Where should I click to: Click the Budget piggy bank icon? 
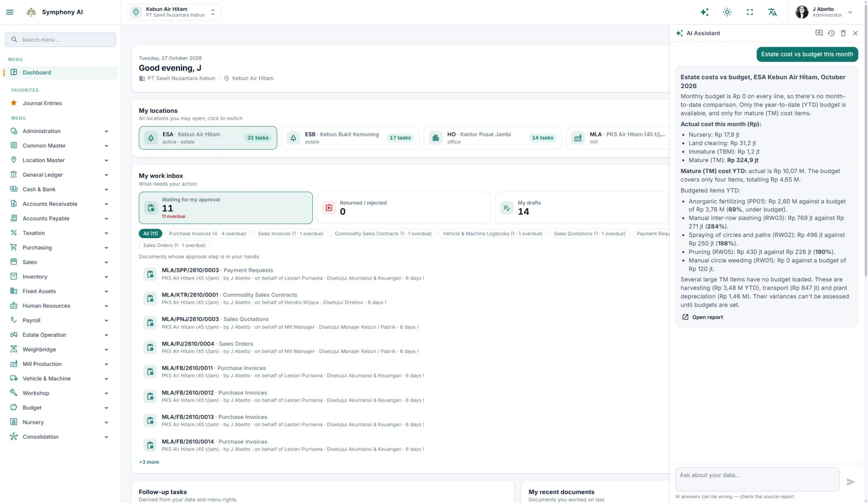(x=14, y=407)
